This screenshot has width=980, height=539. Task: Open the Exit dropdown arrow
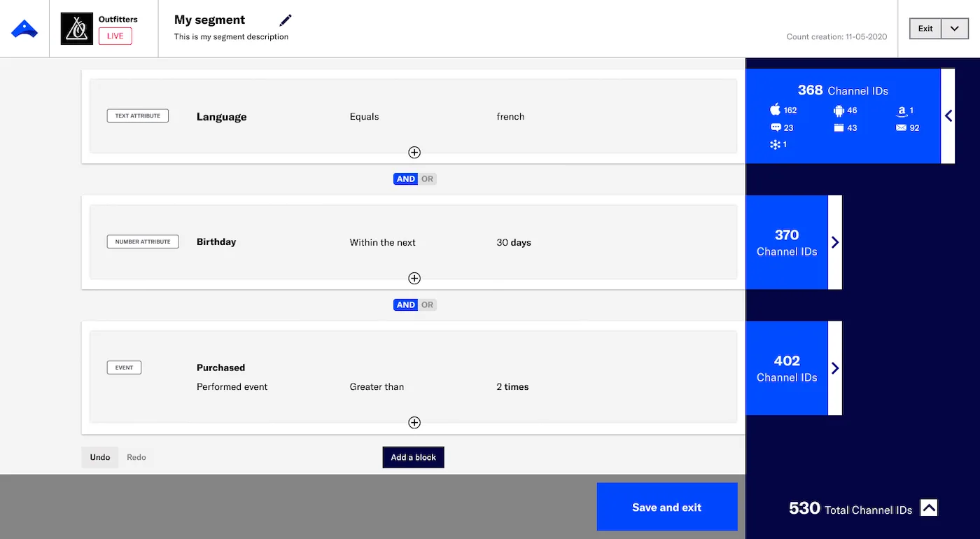[x=955, y=29]
